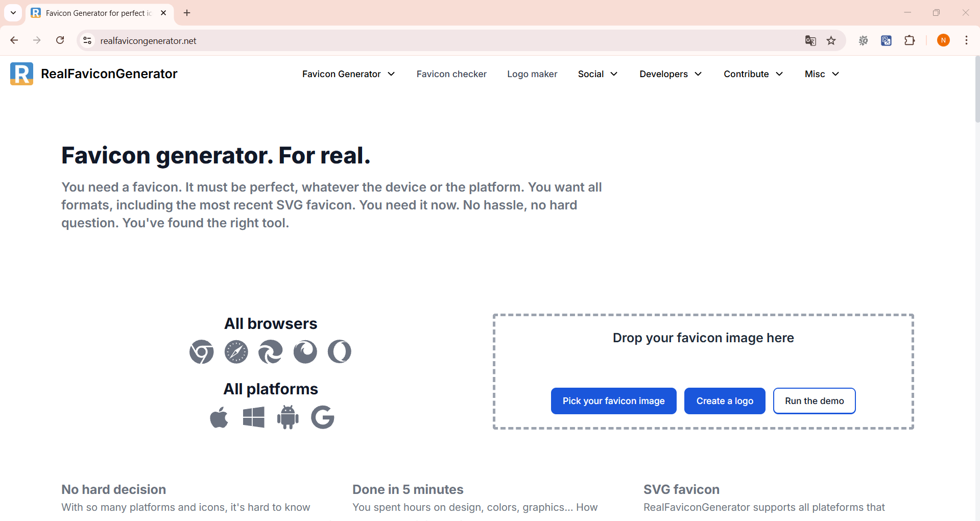Image resolution: width=980 pixels, height=521 pixels.
Task: Open a new browser tab
Action: point(187,13)
